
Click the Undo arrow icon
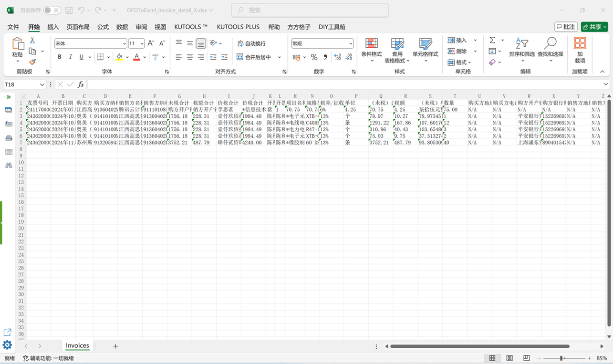click(81, 10)
